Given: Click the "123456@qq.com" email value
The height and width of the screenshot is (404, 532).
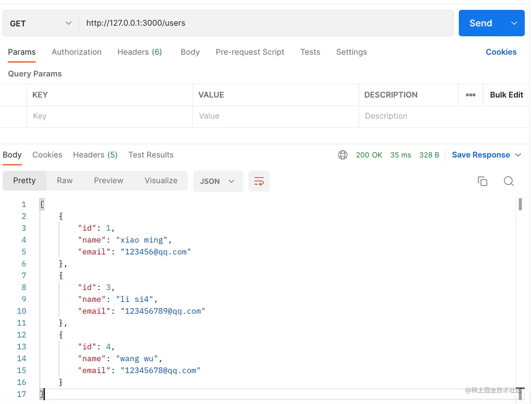Looking at the screenshot, I should pos(156,252).
